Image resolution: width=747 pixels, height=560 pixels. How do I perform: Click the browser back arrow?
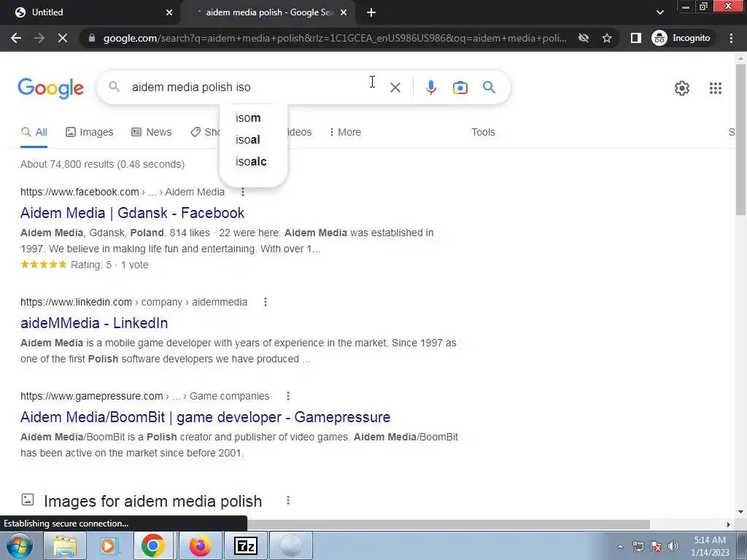point(16,38)
